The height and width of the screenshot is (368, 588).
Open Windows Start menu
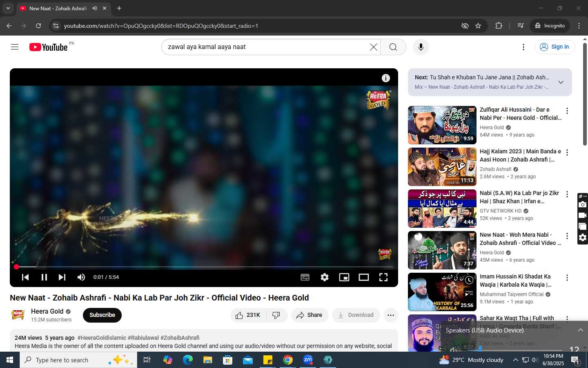click(10, 360)
